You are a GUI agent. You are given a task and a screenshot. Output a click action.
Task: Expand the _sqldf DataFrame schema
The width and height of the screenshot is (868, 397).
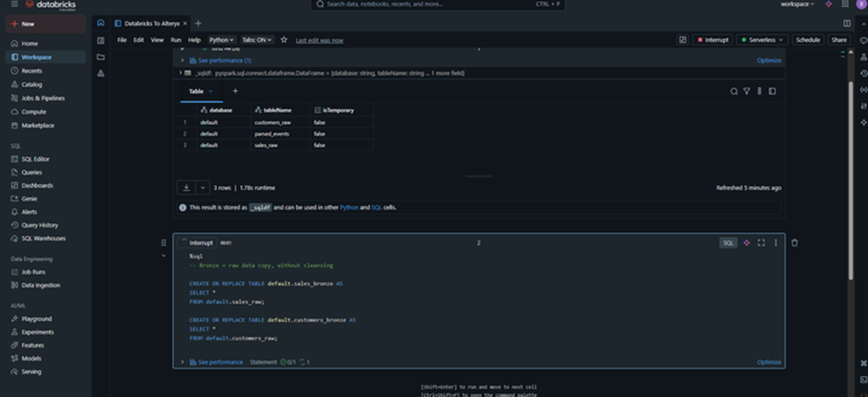[x=180, y=73]
